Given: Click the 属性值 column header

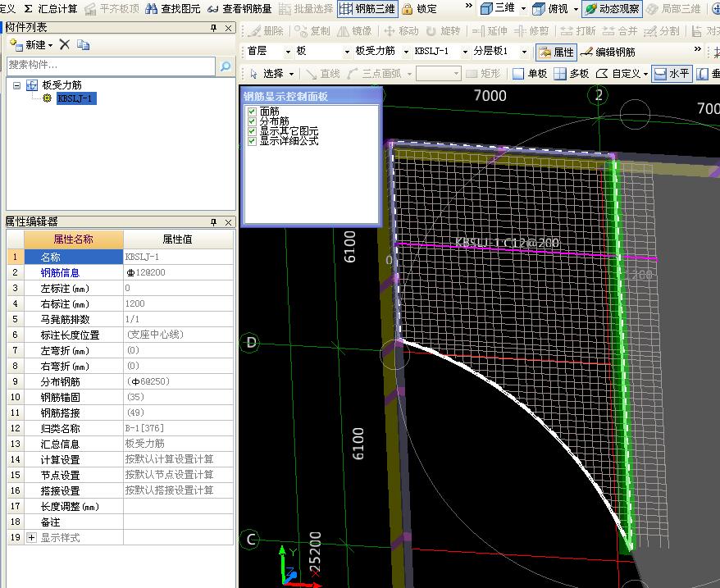Looking at the screenshot, I should pos(178,239).
